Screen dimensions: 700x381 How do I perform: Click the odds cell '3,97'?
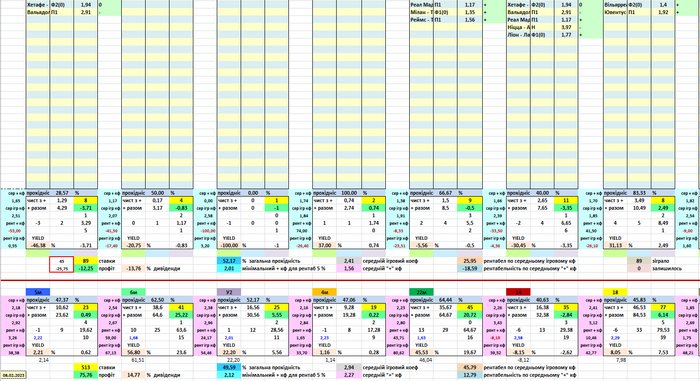pyautogui.click(x=566, y=28)
